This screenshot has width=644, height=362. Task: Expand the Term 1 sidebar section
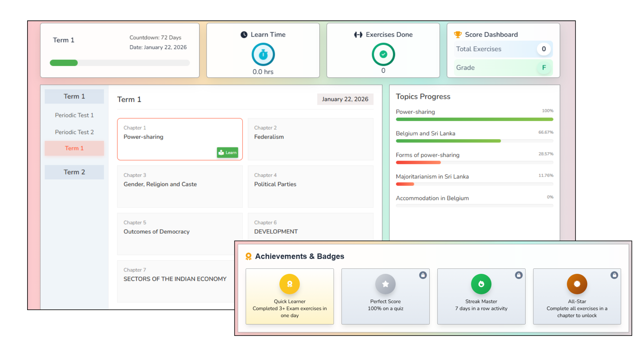coord(74,97)
